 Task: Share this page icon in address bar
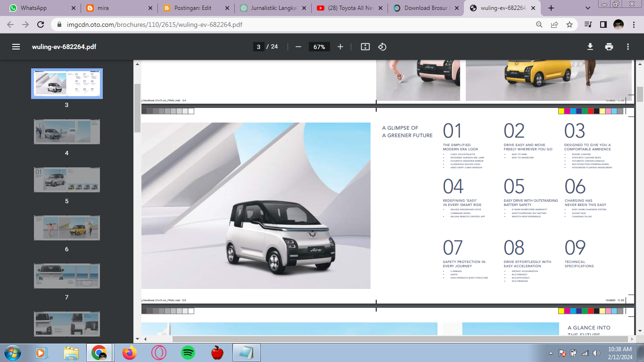coord(554,25)
